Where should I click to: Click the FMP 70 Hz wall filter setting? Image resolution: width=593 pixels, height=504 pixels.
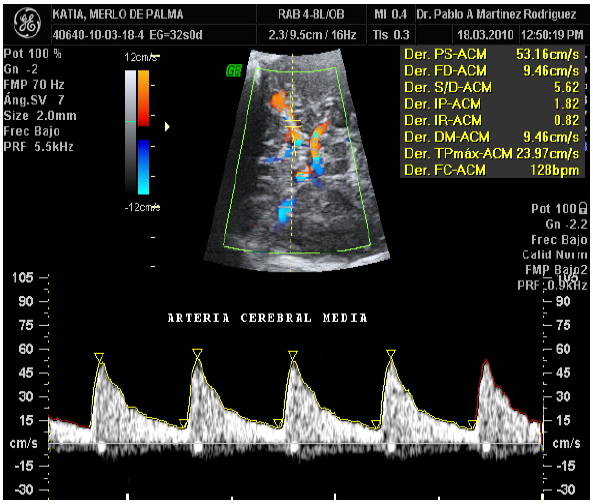pos(34,84)
